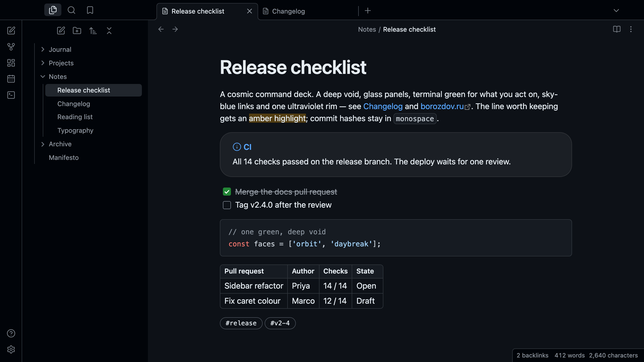Open graph view from the ribbon
The image size is (644, 362).
[x=11, y=47]
